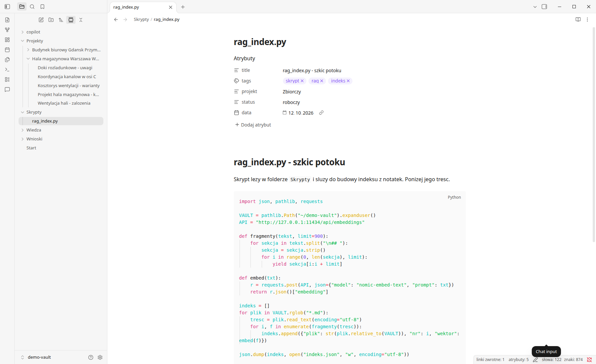Navigate back with the left arrow
This screenshot has height=364, width=596.
click(116, 20)
